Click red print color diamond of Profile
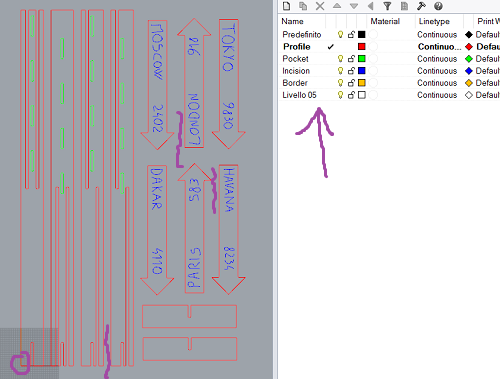This screenshot has height=379, width=500. [469, 47]
